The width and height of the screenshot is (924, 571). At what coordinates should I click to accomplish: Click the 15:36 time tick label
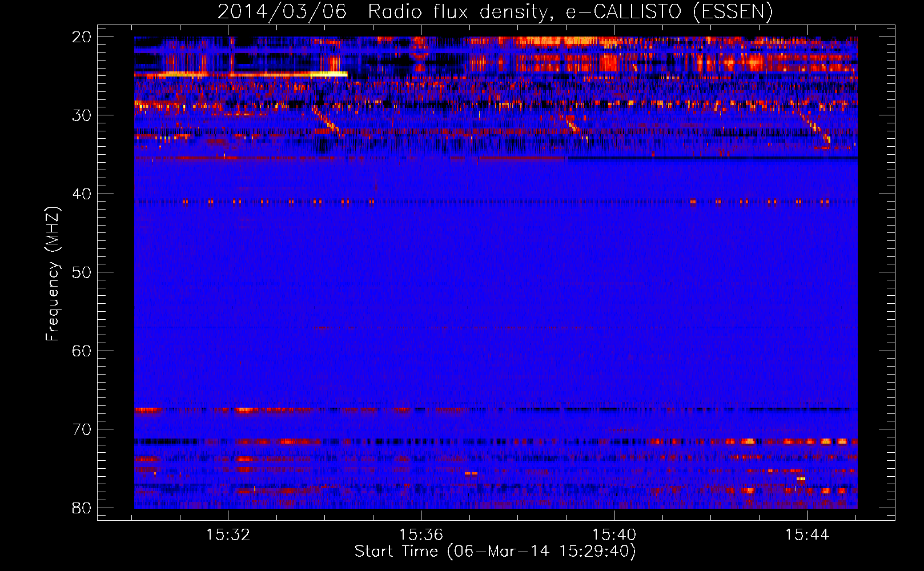421,535
